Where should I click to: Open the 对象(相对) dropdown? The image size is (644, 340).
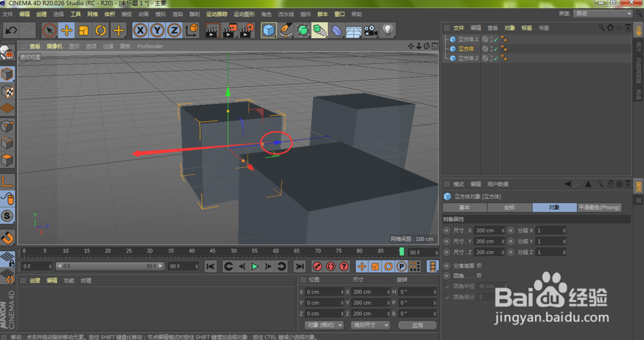(325, 325)
